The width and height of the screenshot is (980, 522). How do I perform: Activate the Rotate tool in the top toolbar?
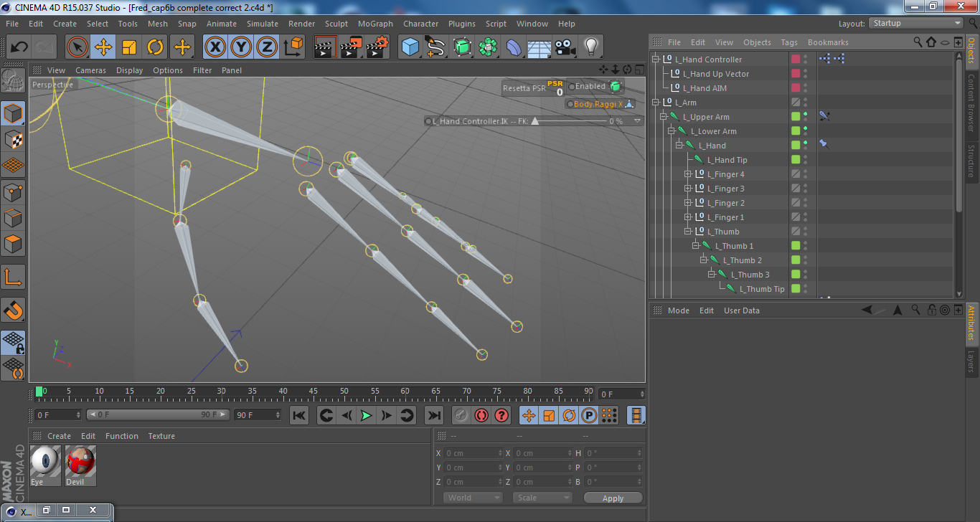pos(155,47)
